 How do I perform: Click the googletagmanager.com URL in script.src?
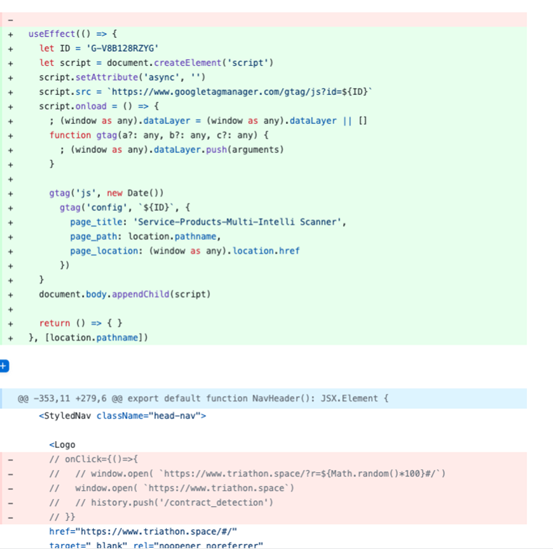click(x=242, y=92)
